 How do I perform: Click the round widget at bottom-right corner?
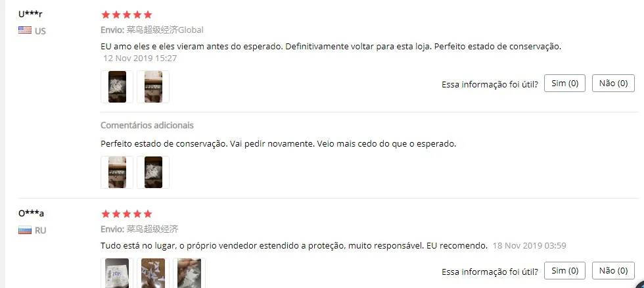640,284
